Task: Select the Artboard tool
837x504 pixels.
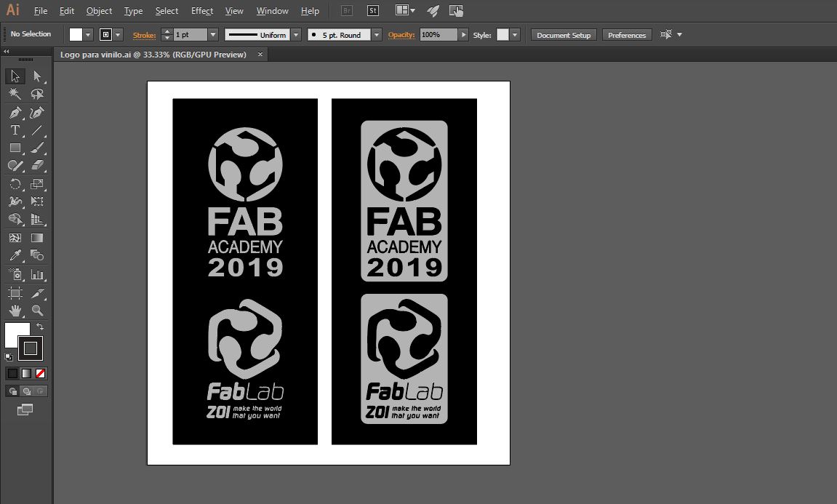Action: [x=15, y=292]
